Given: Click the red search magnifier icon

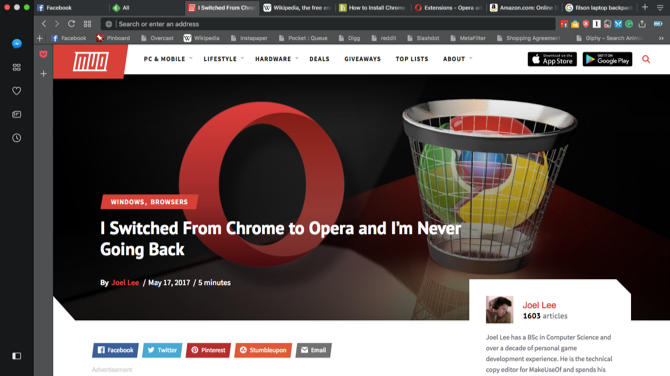Looking at the screenshot, I should (x=646, y=59).
